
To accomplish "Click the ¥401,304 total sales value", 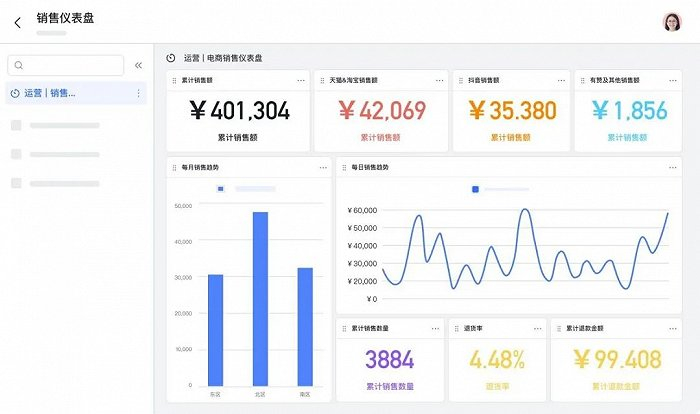I will pyautogui.click(x=240, y=110).
